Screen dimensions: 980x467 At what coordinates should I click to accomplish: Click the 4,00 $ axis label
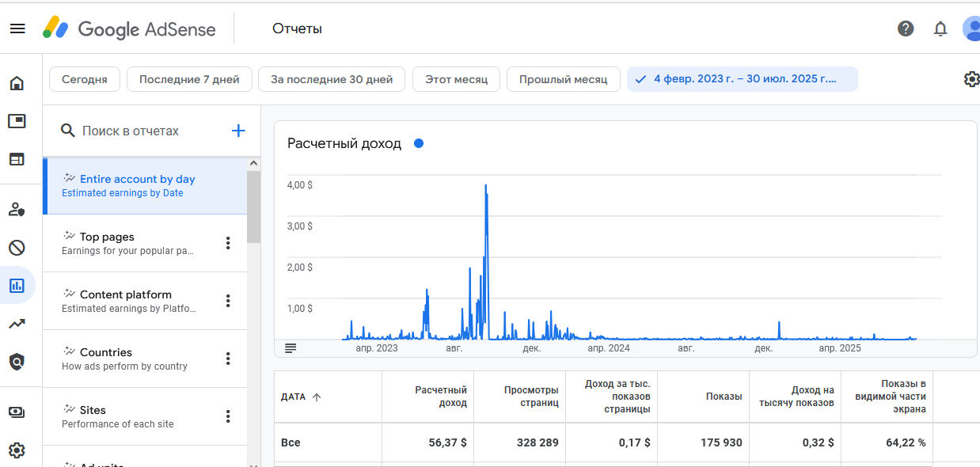tap(299, 184)
